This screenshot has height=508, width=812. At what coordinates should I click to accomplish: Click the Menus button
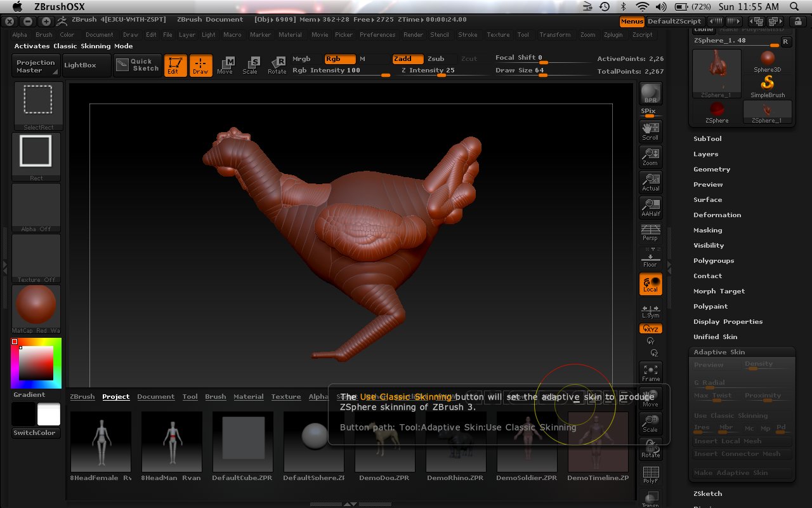(x=632, y=21)
